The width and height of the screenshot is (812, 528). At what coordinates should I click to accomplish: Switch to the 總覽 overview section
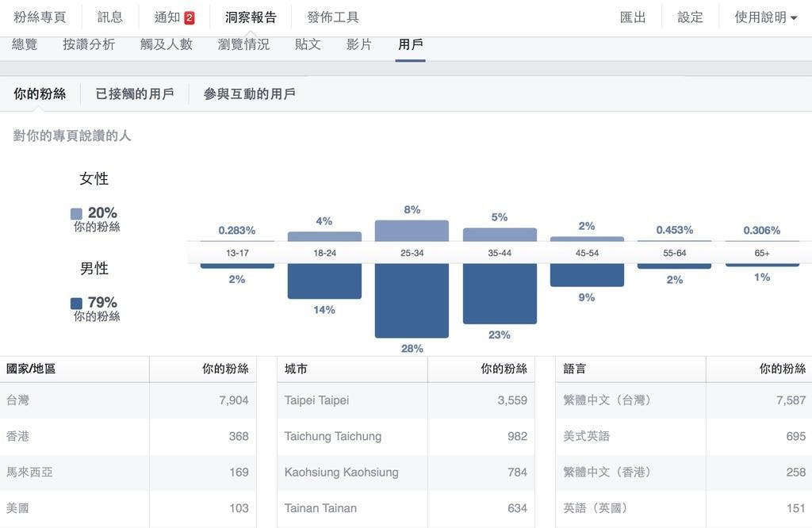(25, 44)
